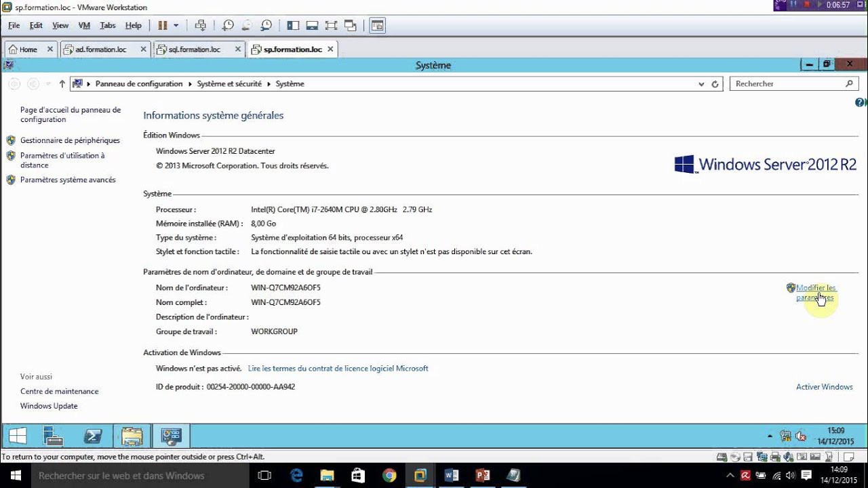
Task: Expand the address bar history dropdown
Action: coord(701,84)
